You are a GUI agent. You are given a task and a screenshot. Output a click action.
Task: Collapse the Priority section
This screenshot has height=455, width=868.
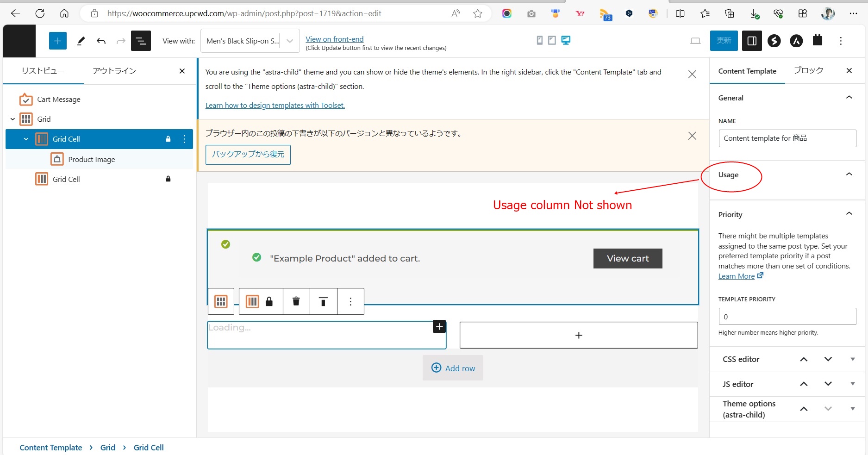(849, 213)
